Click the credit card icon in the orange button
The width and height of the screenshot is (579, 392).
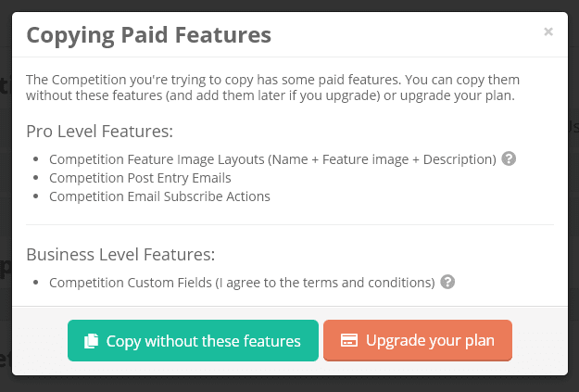[349, 340]
